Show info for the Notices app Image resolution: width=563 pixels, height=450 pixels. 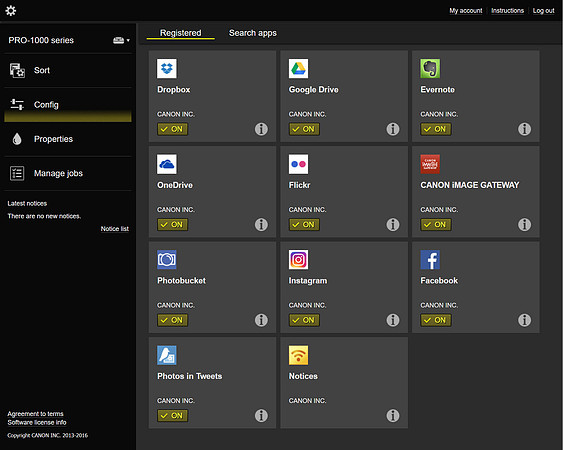point(393,416)
